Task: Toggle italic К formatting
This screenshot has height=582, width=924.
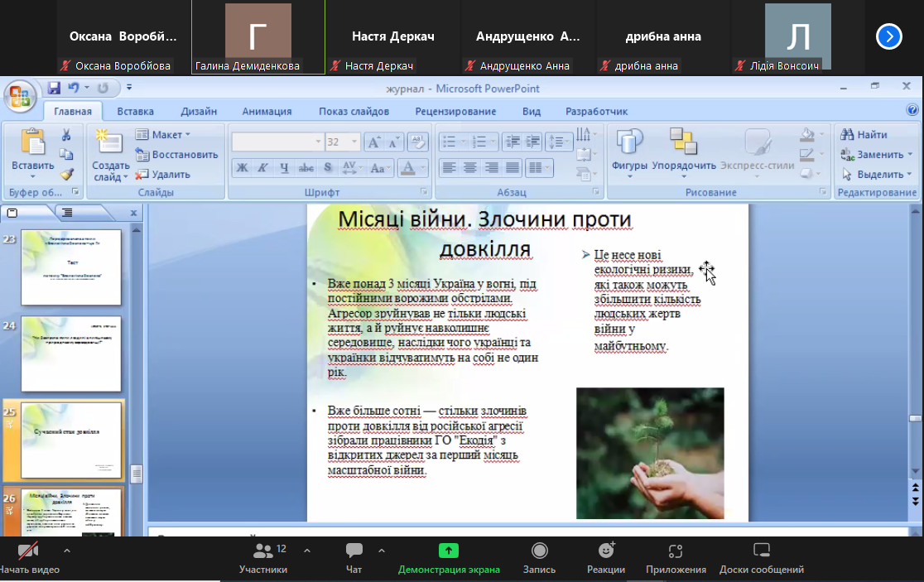Action: (x=262, y=168)
